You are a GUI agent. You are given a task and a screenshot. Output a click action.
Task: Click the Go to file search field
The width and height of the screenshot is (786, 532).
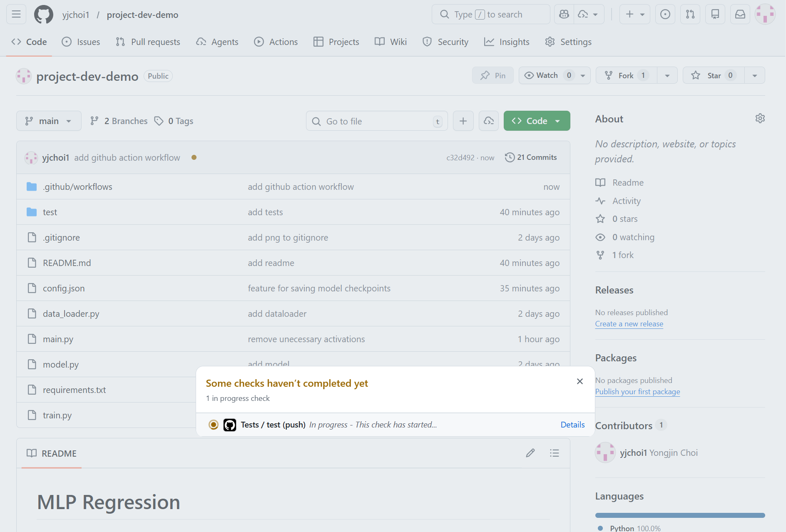click(x=375, y=121)
